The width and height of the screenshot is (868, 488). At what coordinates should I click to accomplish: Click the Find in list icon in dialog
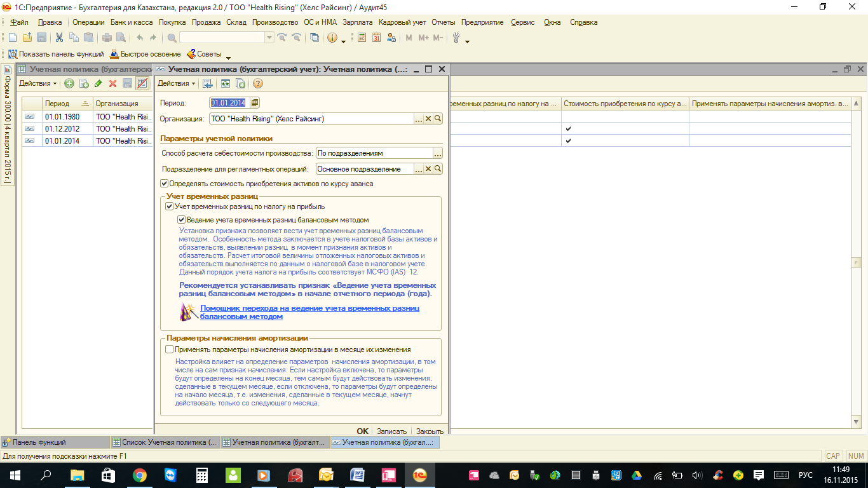coord(207,83)
